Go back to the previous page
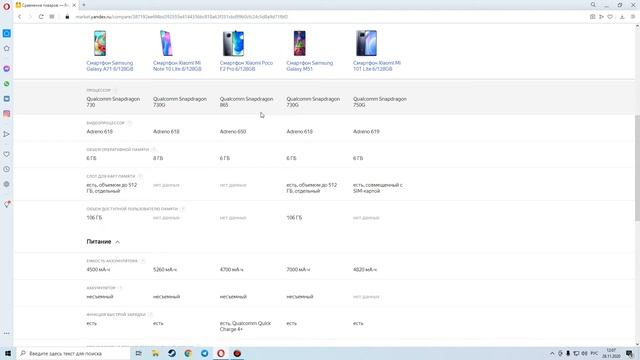This screenshot has height=360, width=640. coord(20,17)
